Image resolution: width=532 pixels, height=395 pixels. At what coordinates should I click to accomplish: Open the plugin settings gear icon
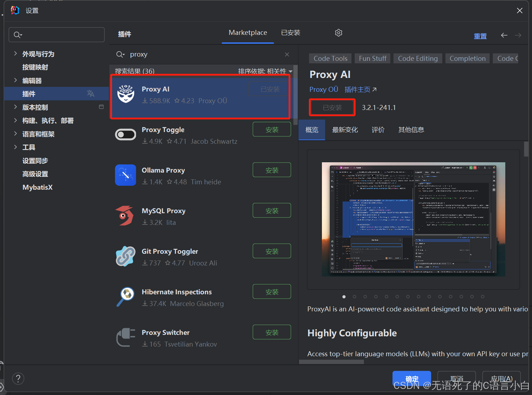(x=338, y=32)
